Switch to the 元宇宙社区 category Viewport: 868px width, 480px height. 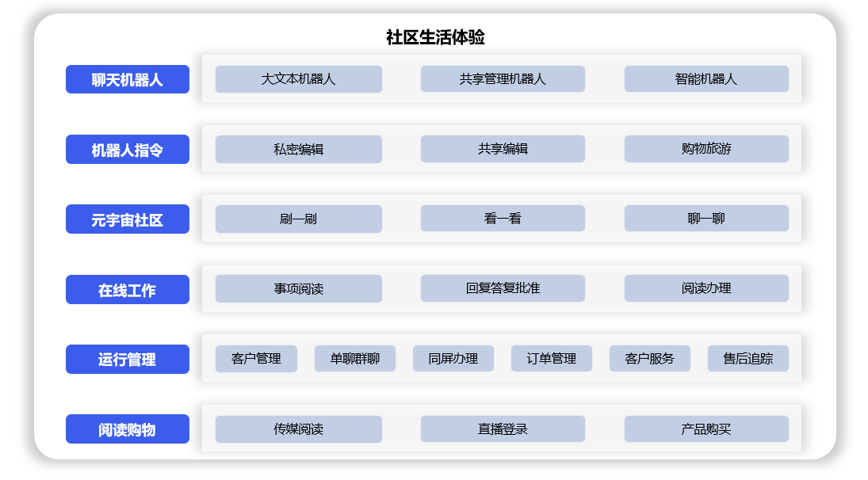point(127,219)
